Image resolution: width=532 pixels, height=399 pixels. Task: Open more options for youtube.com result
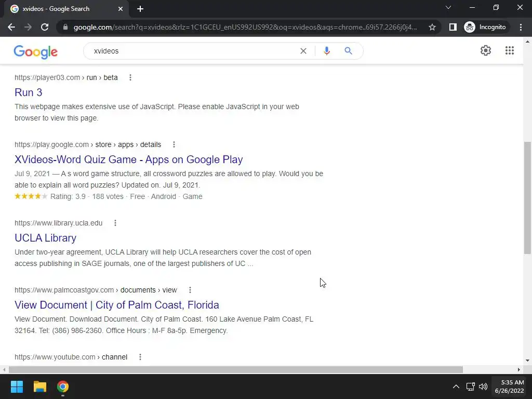(x=140, y=357)
